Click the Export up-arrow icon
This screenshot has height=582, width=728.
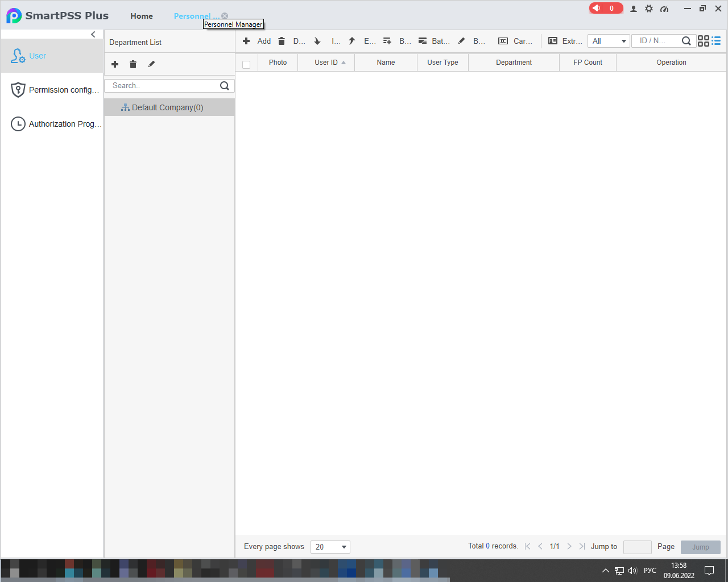(352, 41)
